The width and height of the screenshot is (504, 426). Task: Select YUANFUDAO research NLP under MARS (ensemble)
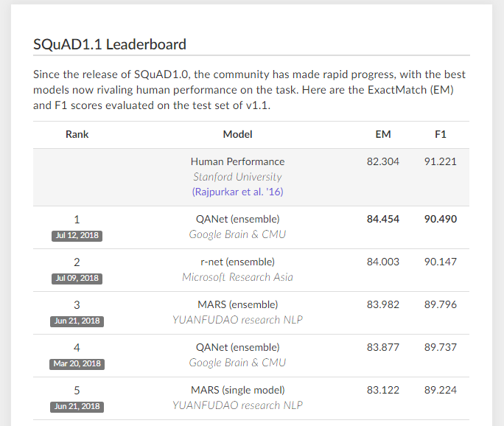point(237,320)
